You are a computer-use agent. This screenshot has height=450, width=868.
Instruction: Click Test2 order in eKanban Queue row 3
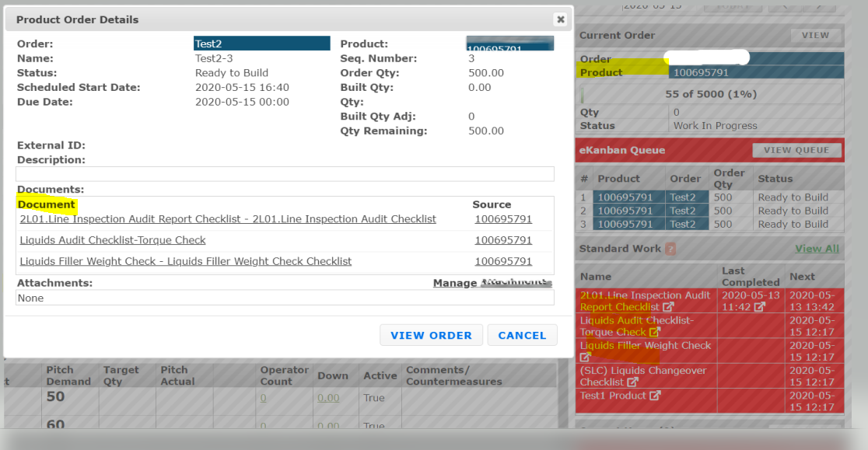687,224
